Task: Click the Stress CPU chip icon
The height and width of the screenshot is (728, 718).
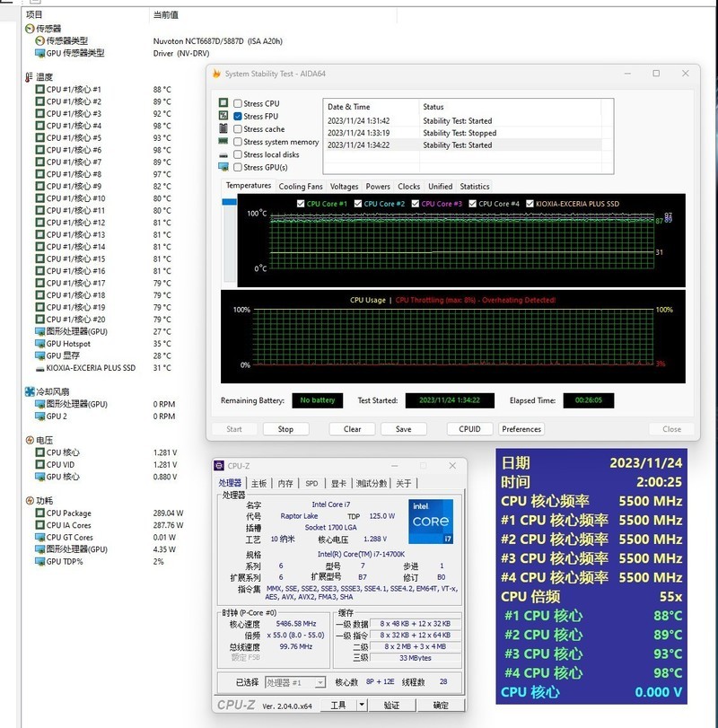Action: coord(223,102)
